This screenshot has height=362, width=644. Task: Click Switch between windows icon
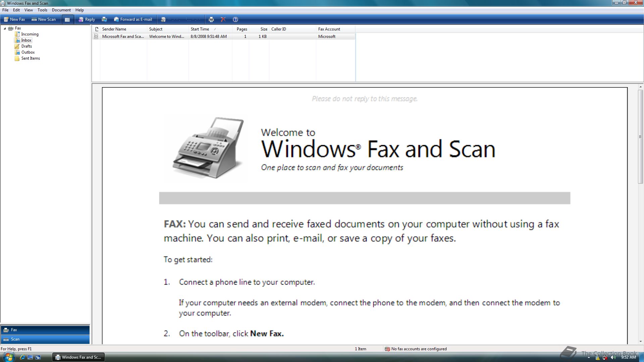(x=38, y=357)
